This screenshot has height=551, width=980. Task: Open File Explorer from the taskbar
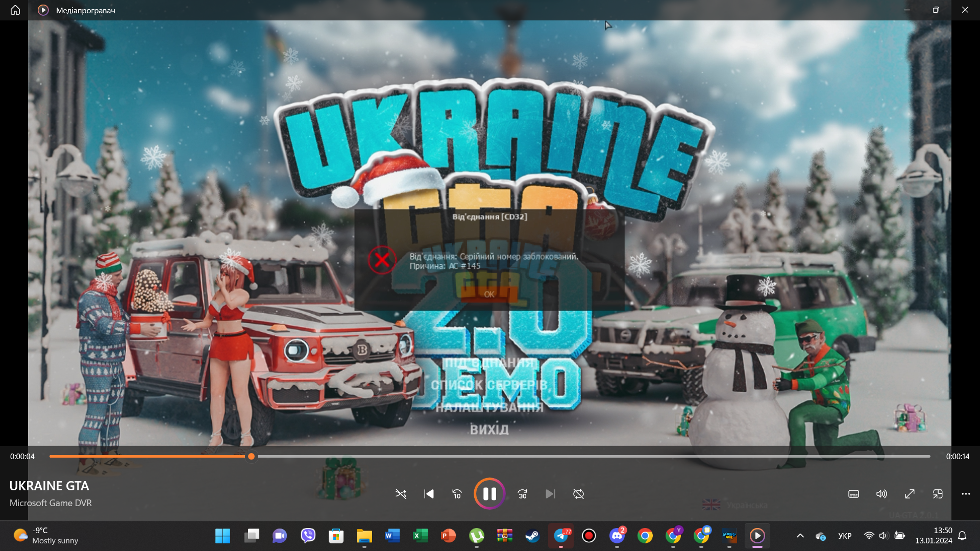364,536
